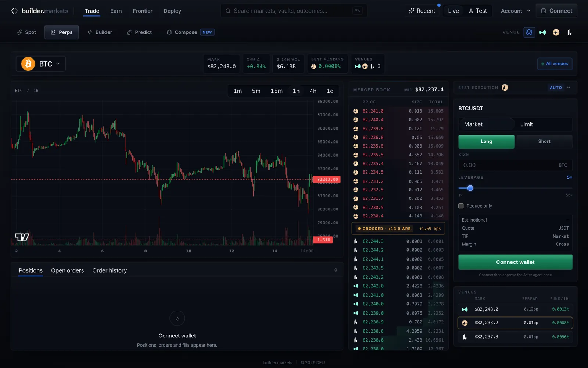Click the green Connect wallet button

pyautogui.click(x=515, y=262)
